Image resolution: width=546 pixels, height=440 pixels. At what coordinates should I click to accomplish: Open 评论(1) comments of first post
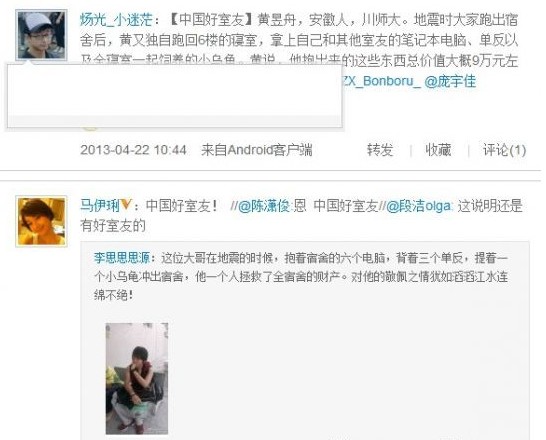click(504, 150)
